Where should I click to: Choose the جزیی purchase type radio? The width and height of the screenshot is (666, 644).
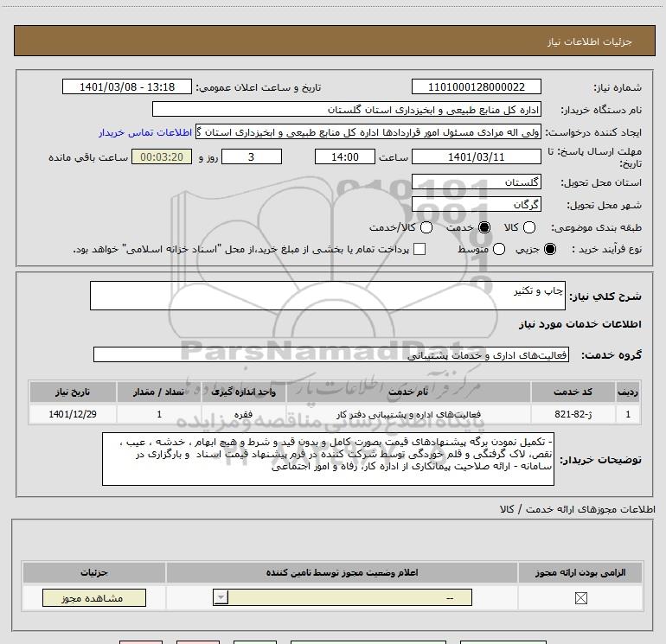(x=549, y=249)
